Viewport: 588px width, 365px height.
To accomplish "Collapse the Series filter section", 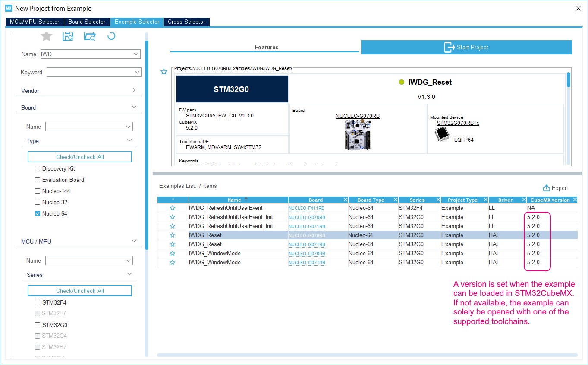I will point(129,274).
